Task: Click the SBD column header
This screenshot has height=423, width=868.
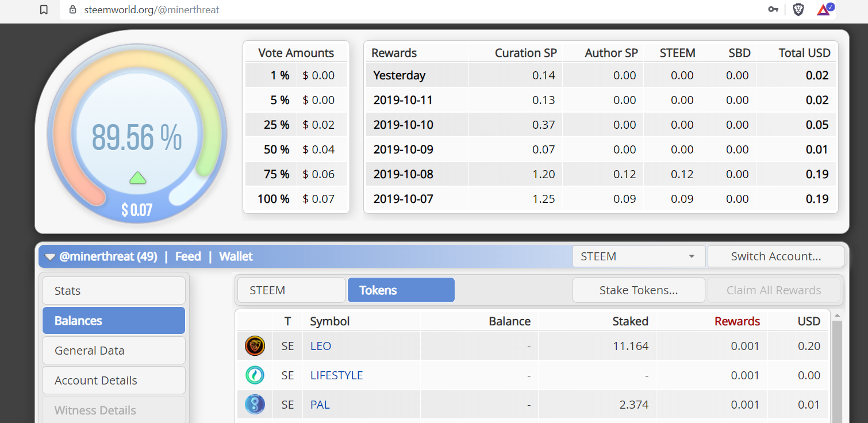Action: (739, 53)
